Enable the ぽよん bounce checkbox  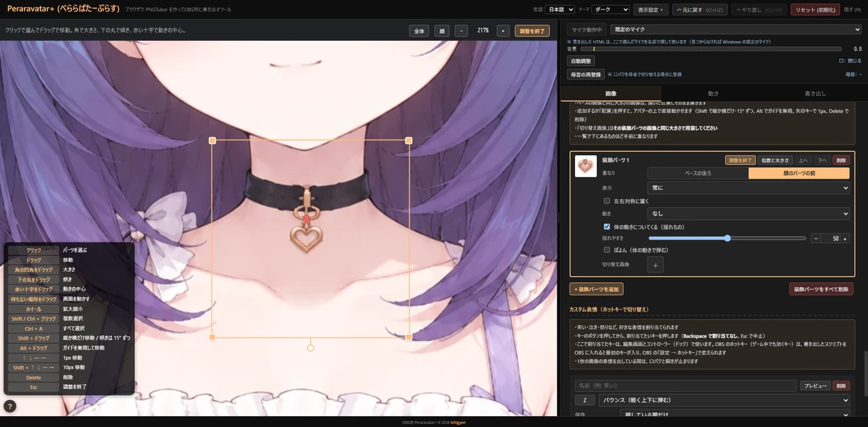coord(607,250)
